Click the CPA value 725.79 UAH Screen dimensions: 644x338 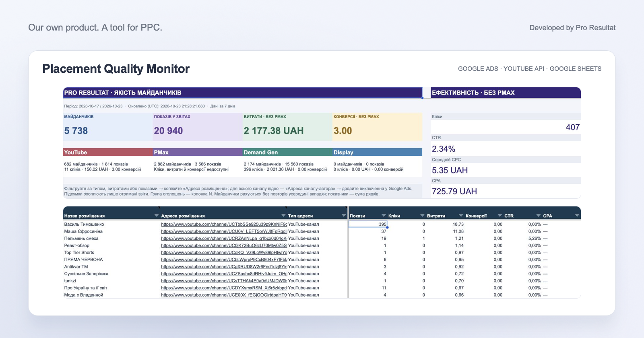454,192
